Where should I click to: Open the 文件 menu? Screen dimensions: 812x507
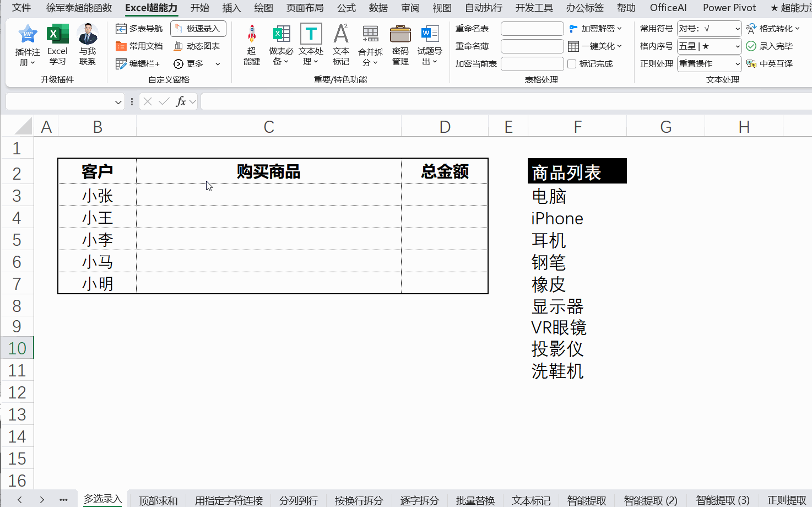tap(21, 8)
